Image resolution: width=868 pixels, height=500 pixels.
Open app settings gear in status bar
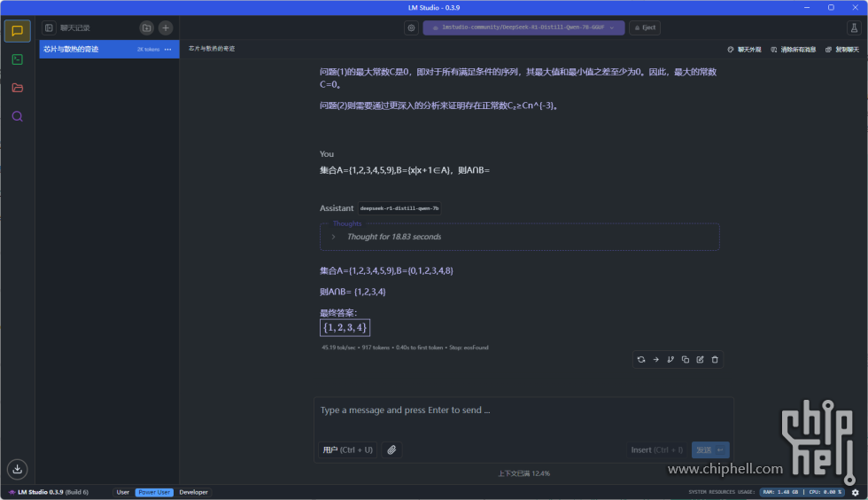point(856,492)
